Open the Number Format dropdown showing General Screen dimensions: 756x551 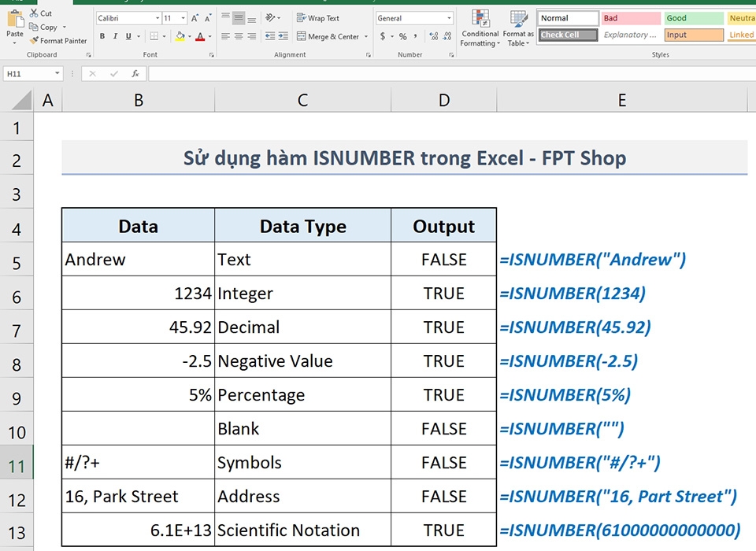[x=413, y=17]
